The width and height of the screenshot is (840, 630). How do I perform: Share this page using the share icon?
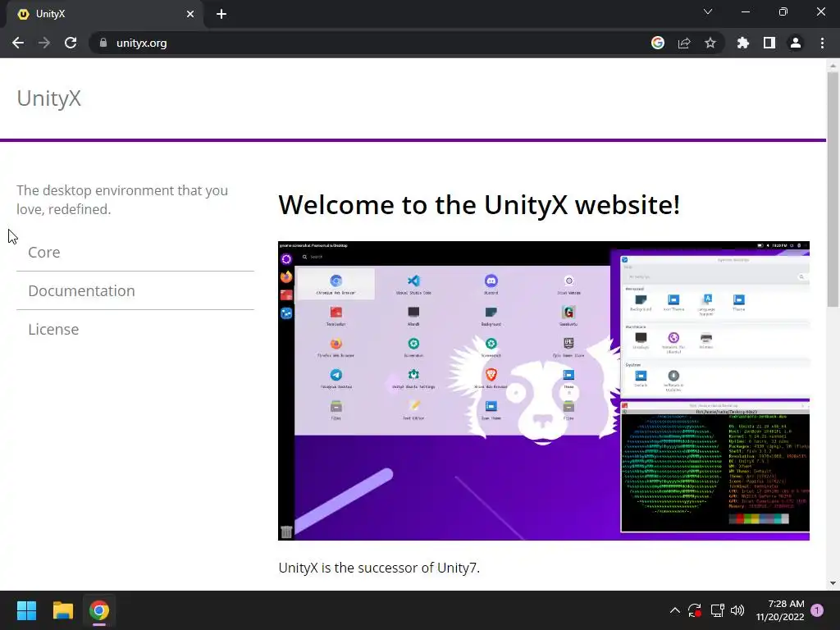[684, 43]
